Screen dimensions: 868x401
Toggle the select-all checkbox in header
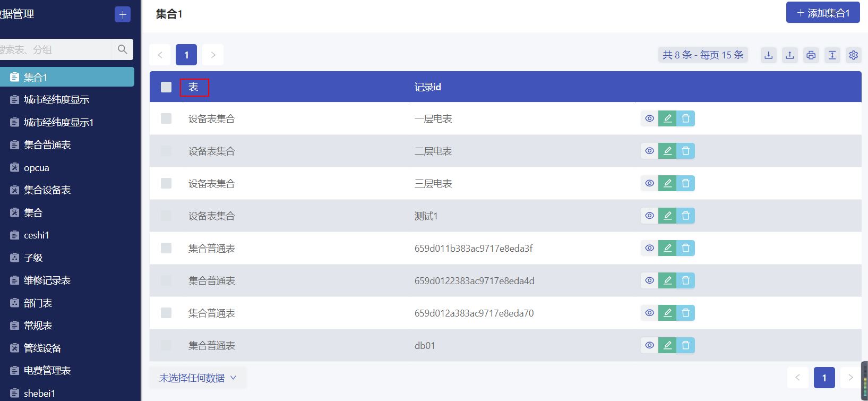coord(166,87)
